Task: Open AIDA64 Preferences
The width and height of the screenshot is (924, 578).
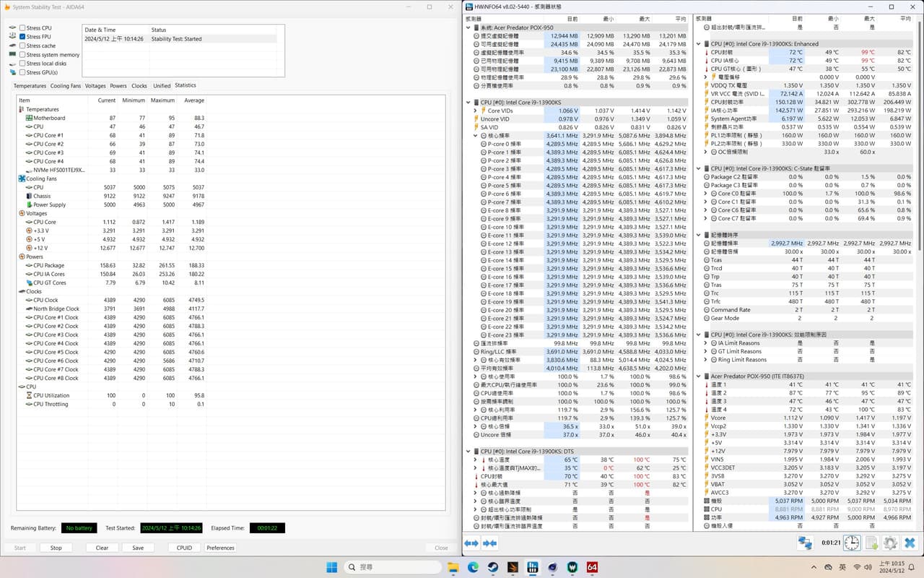Action: point(221,548)
